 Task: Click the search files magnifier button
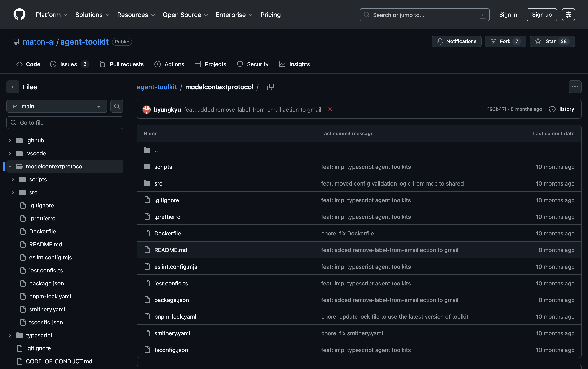117,106
